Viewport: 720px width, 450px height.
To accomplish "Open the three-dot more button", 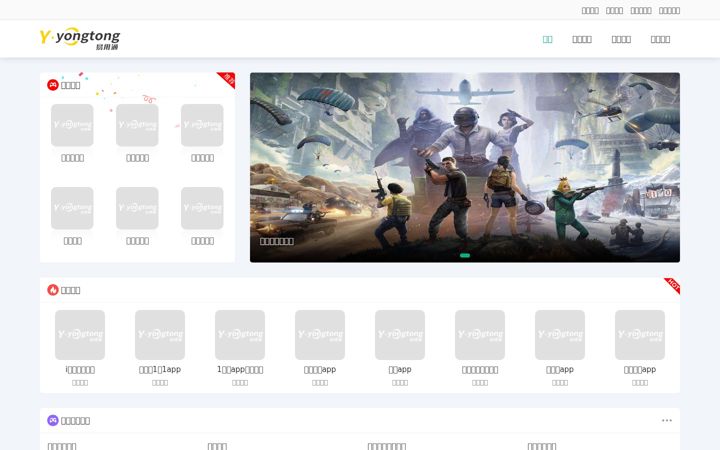I will coord(667,420).
